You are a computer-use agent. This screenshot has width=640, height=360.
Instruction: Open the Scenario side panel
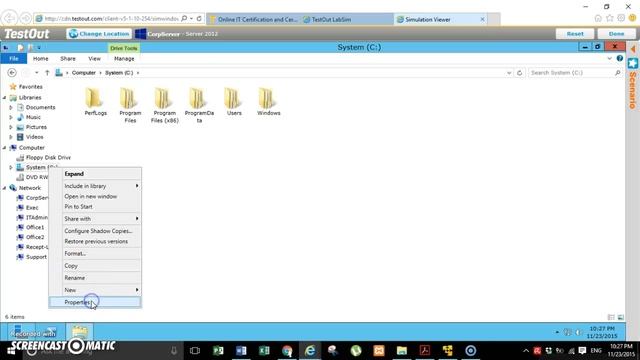click(x=633, y=84)
